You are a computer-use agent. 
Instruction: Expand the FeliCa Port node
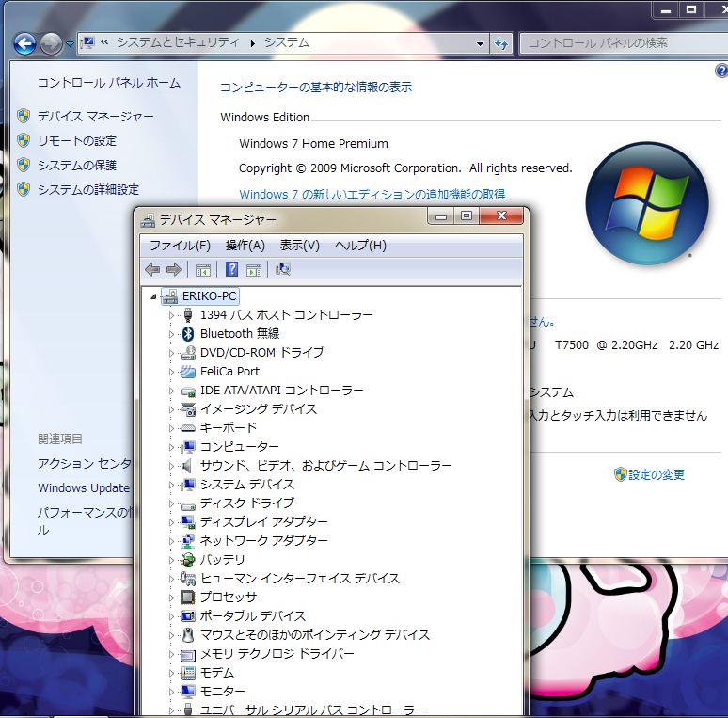click(172, 372)
